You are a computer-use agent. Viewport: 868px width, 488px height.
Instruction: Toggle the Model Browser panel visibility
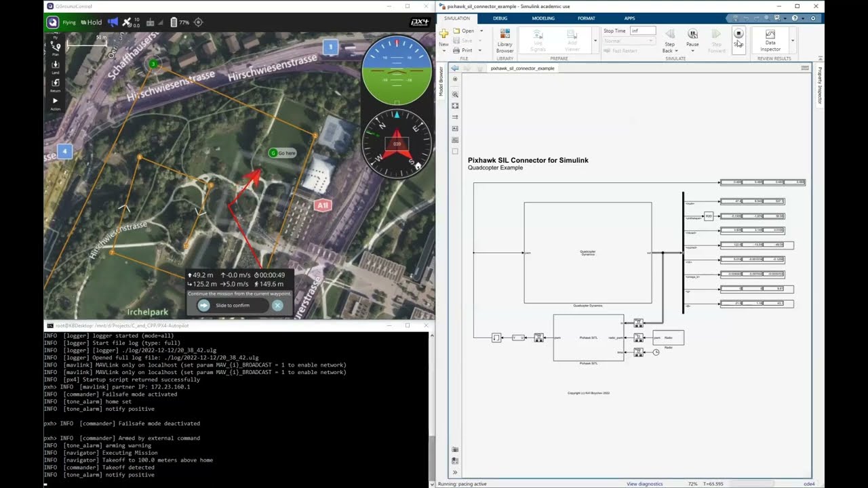(441, 79)
